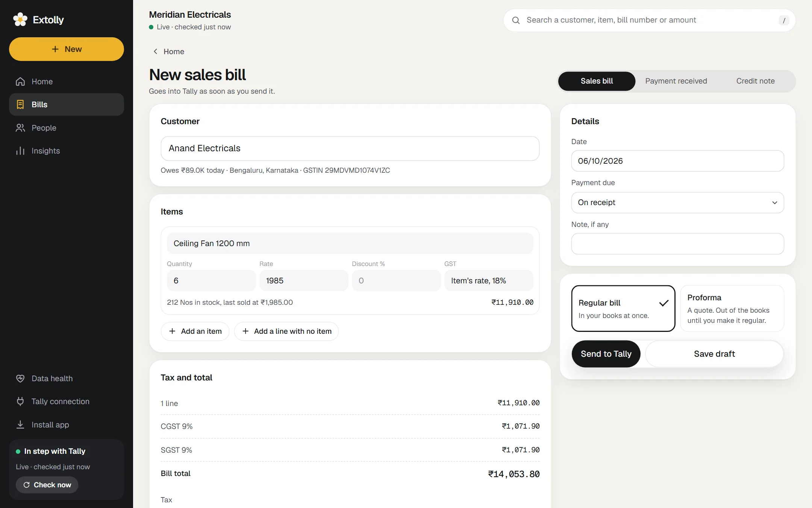Image resolution: width=812 pixels, height=508 pixels.
Task: Click the People icon in sidebar
Action: click(20, 128)
